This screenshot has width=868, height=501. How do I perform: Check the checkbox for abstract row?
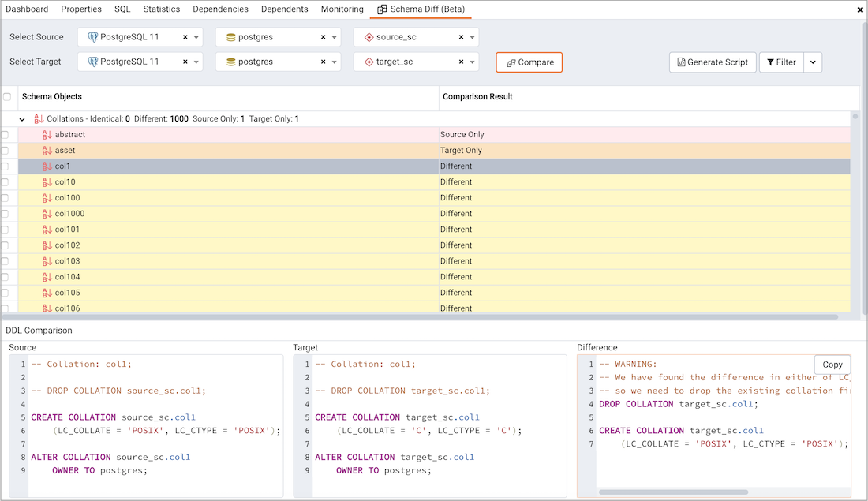[5, 135]
